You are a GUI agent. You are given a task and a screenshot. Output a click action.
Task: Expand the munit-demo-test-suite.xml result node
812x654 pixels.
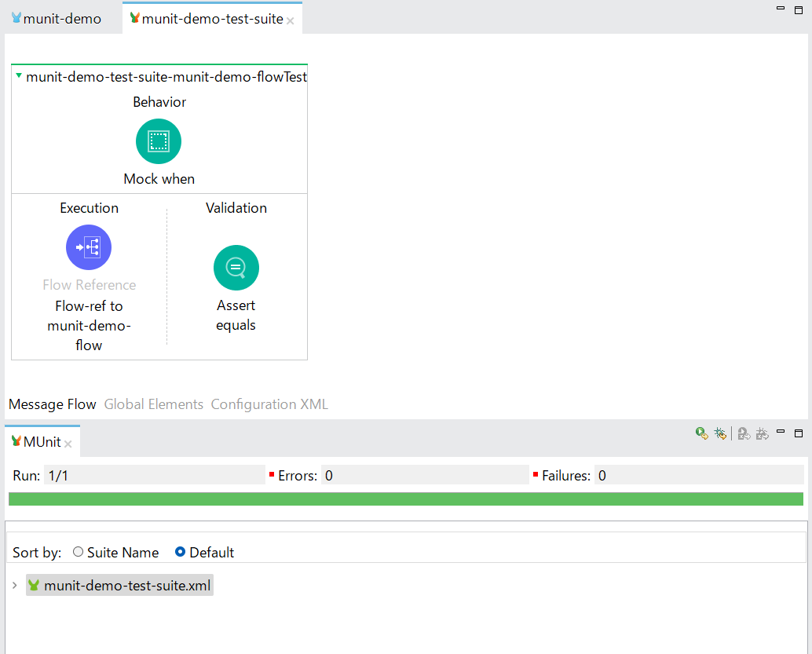click(14, 585)
